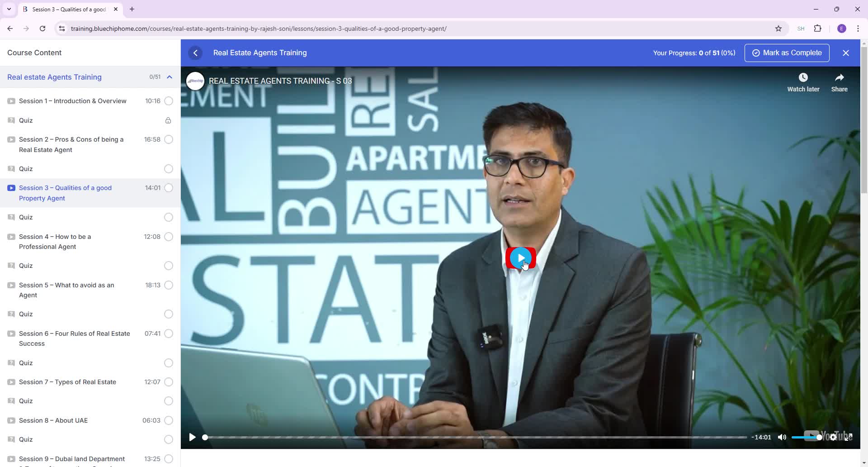Toggle completion for Session 5 lecture

click(168, 285)
